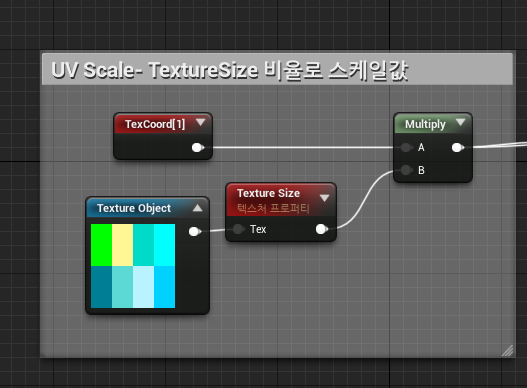Image resolution: width=527 pixels, height=388 pixels.
Task: Click the 텍스처 프로퍼티 subtitle text
Action: [x=273, y=208]
